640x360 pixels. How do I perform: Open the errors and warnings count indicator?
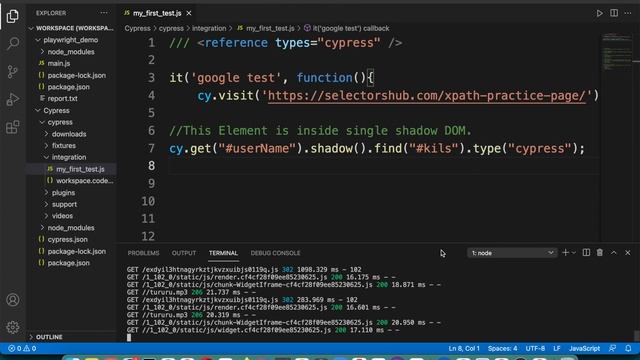[x=22, y=348]
